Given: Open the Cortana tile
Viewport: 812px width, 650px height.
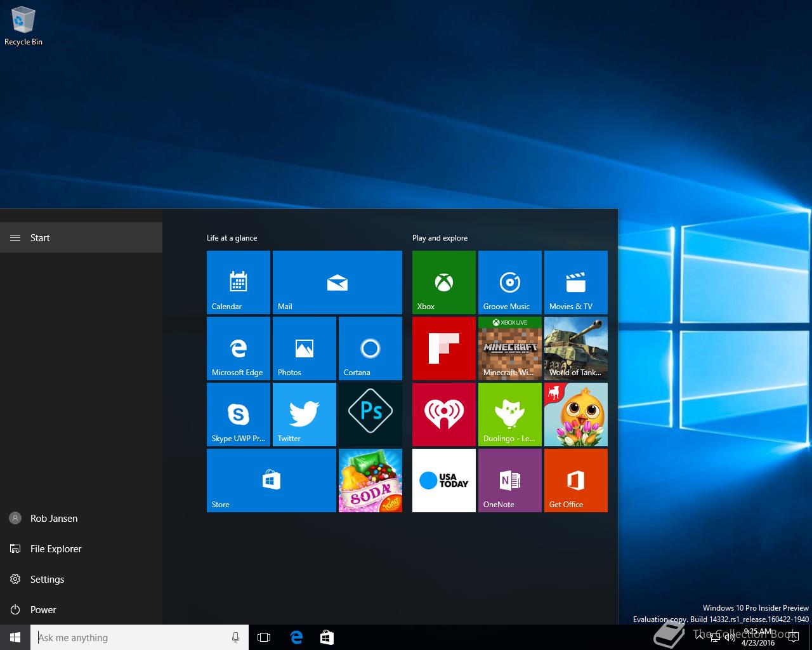Looking at the screenshot, I should [x=370, y=348].
